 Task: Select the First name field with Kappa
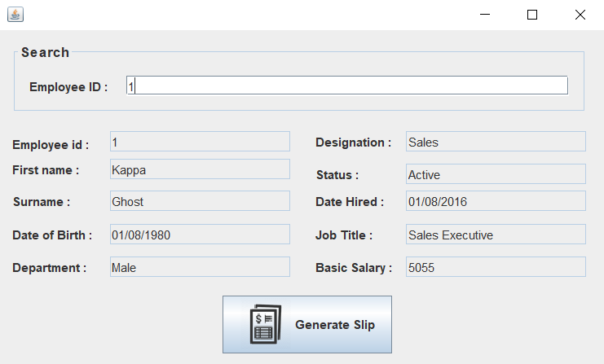[200, 169]
